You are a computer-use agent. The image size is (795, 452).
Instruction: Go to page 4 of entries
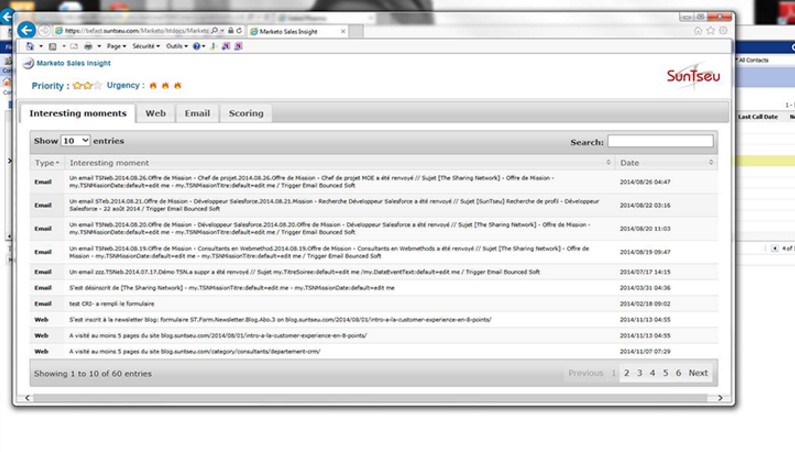click(x=653, y=373)
